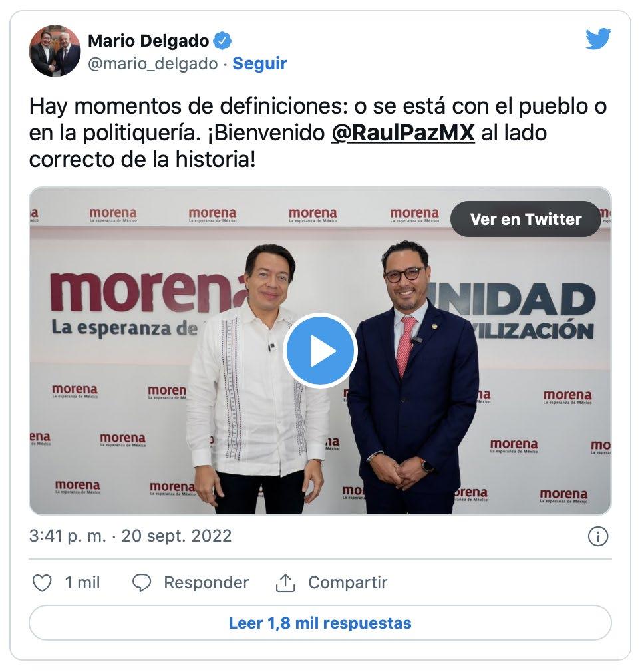The height and width of the screenshot is (672, 644).
Task: Click the tweet timestamp 3:41 p. m.
Action: tap(68, 536)
